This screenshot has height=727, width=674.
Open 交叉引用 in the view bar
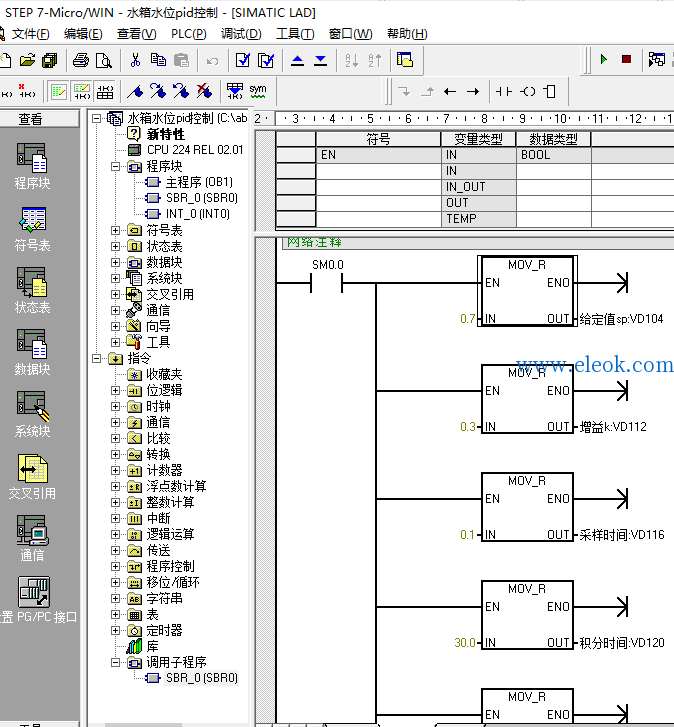coord(32,477)
